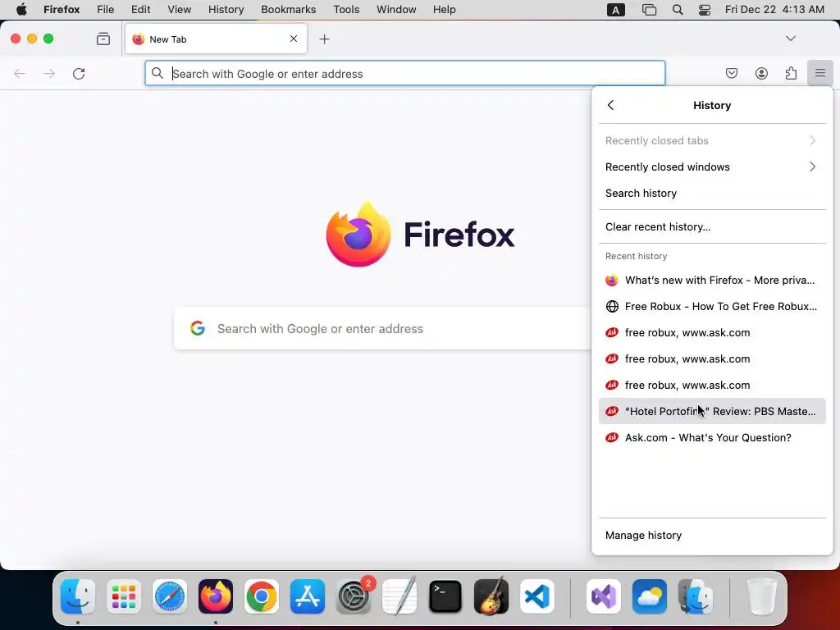Open Google Chrome from the Dock

tap(262, 596)
